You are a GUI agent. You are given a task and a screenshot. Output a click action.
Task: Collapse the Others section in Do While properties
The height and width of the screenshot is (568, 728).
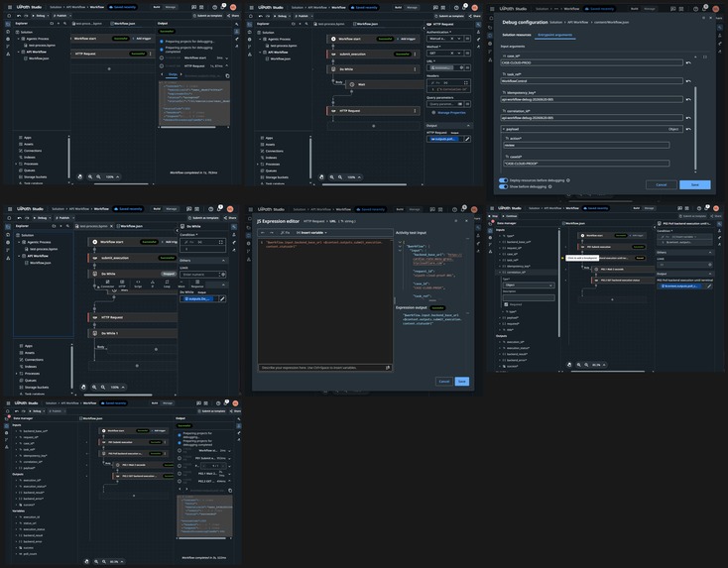point(223,261)
